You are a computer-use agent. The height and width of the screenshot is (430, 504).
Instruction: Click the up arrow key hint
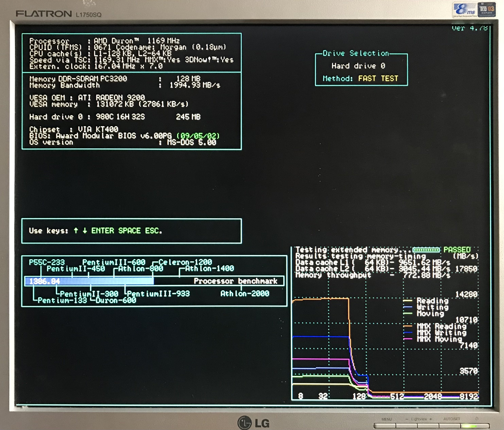[x=76, y=230]
